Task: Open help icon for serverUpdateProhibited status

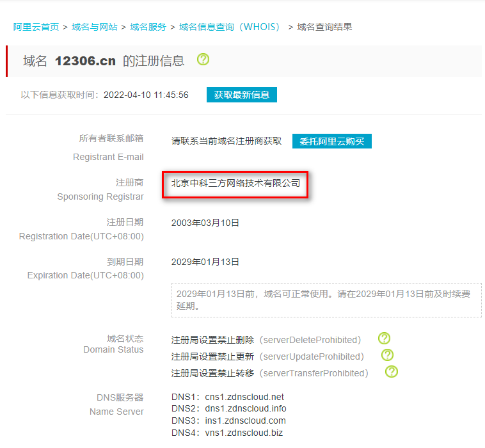Action: pos(387,355)
